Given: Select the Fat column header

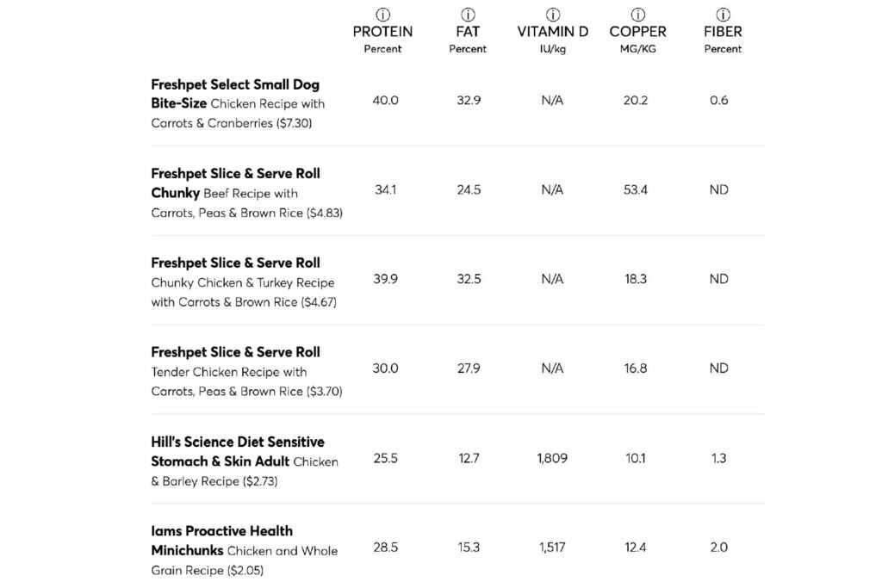Looking at the screenshot, I should point(468,32).
